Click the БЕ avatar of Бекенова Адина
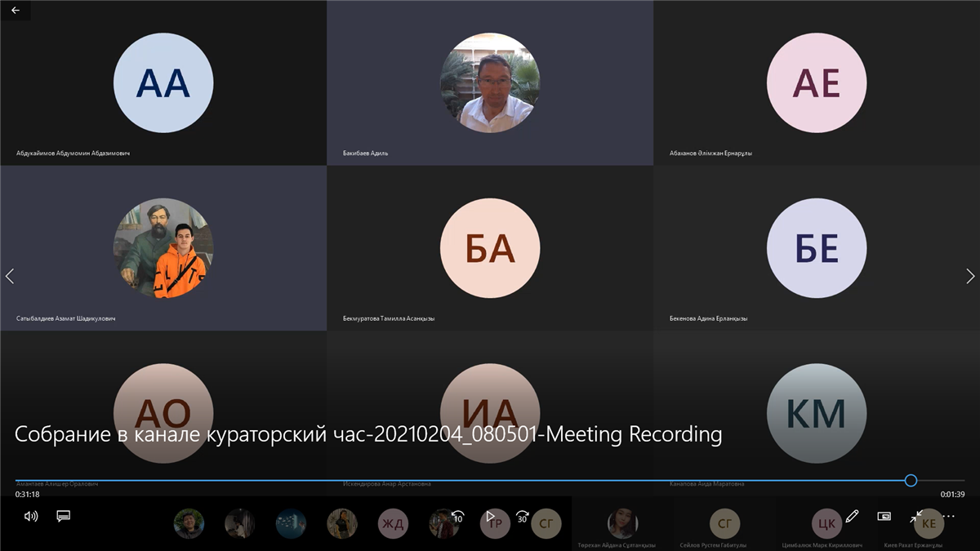 (x=817, y=248)
